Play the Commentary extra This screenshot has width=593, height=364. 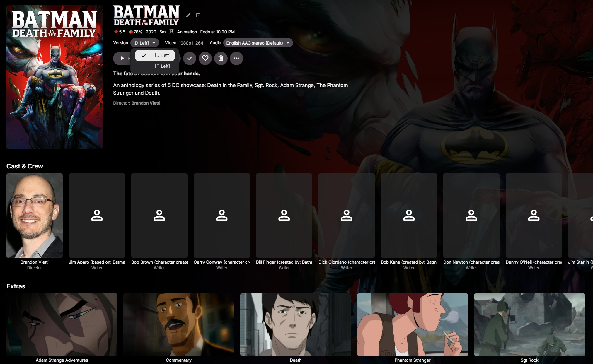179,325
